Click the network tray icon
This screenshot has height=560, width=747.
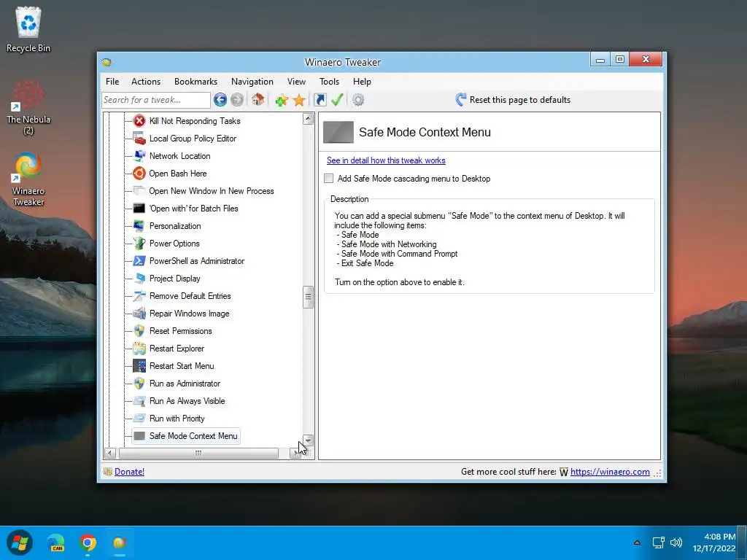tap(659, 542)
